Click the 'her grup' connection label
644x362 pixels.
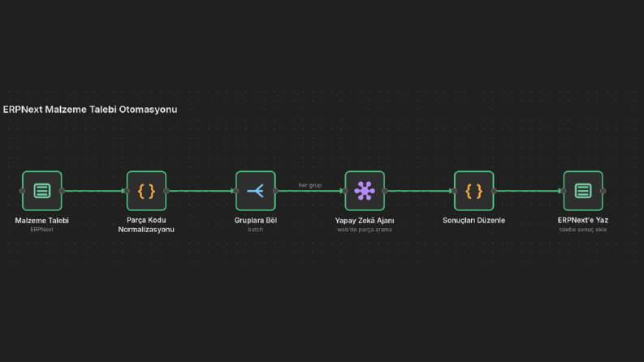pyautogui.click(x=310, y=185)
